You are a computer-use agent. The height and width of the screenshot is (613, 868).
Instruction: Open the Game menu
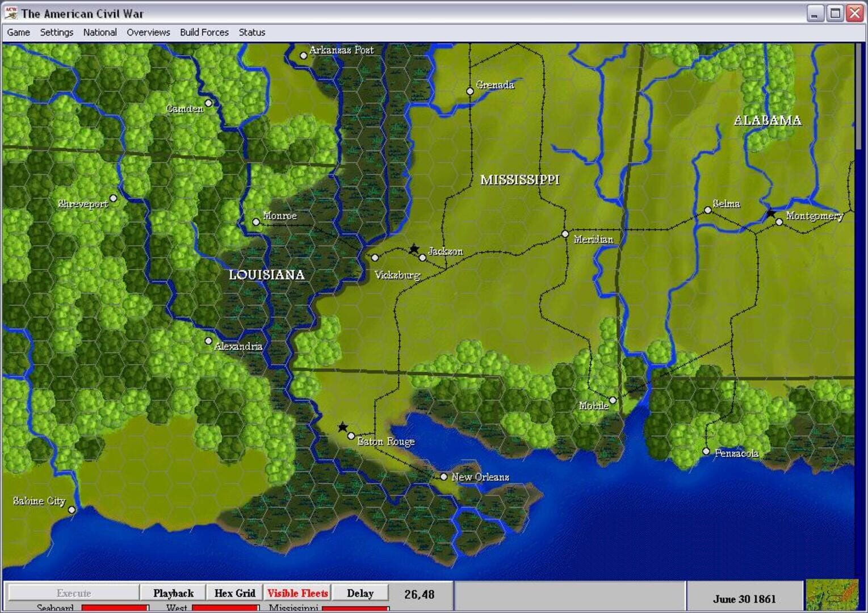18,32
